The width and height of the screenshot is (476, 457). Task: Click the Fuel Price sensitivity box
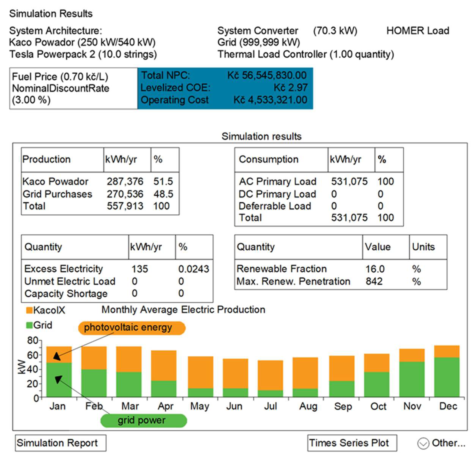pos(73,88)
